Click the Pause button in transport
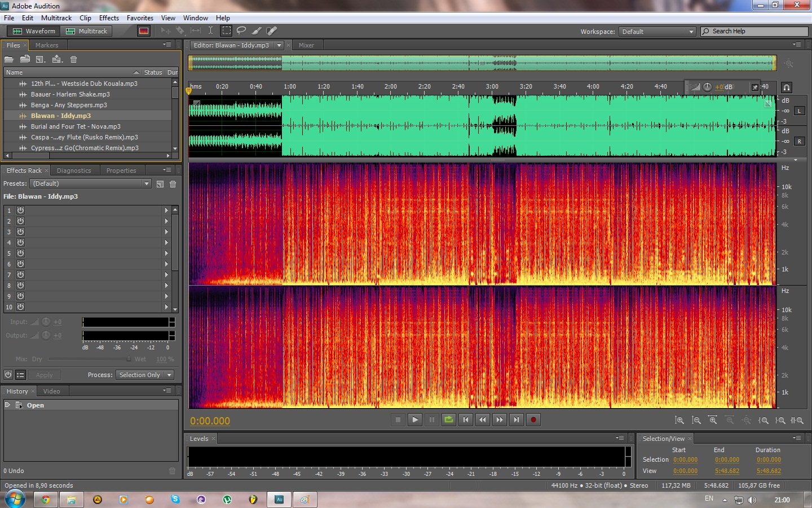The width and height of the screenshot is (812, 508). (x=432, y=420)
